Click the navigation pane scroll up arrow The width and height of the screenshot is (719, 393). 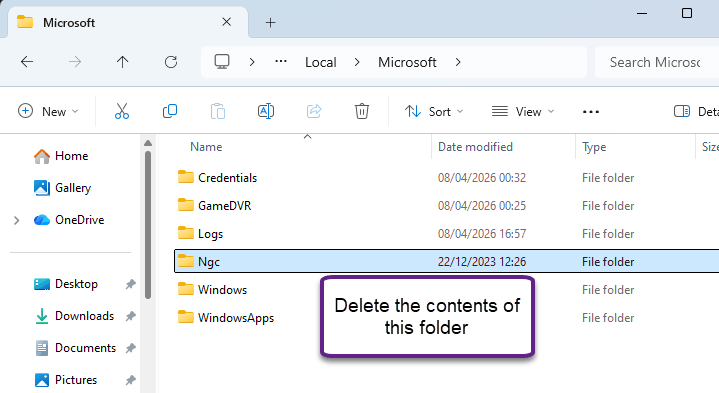point(148,144)
